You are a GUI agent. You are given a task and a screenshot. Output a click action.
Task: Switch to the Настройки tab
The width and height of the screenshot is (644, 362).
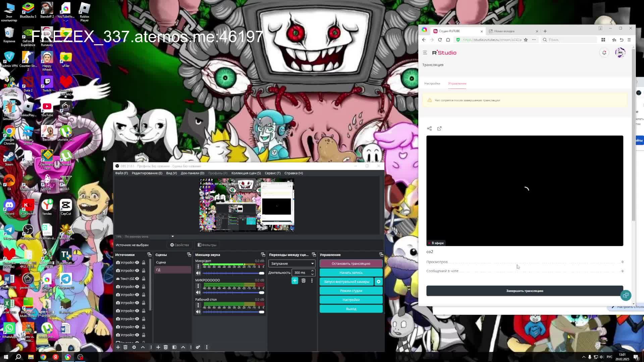pos(432,83)
